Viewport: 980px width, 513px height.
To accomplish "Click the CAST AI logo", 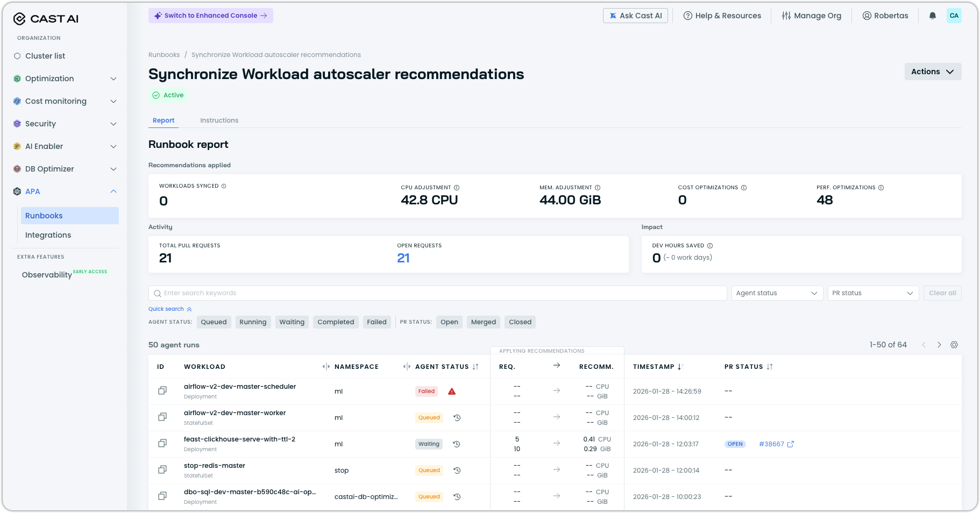I will click(46, 19).
